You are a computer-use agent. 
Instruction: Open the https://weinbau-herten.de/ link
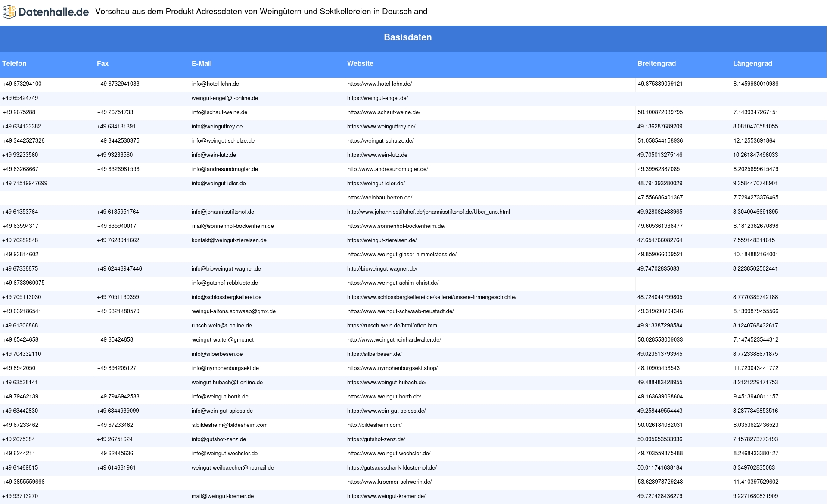380,198
